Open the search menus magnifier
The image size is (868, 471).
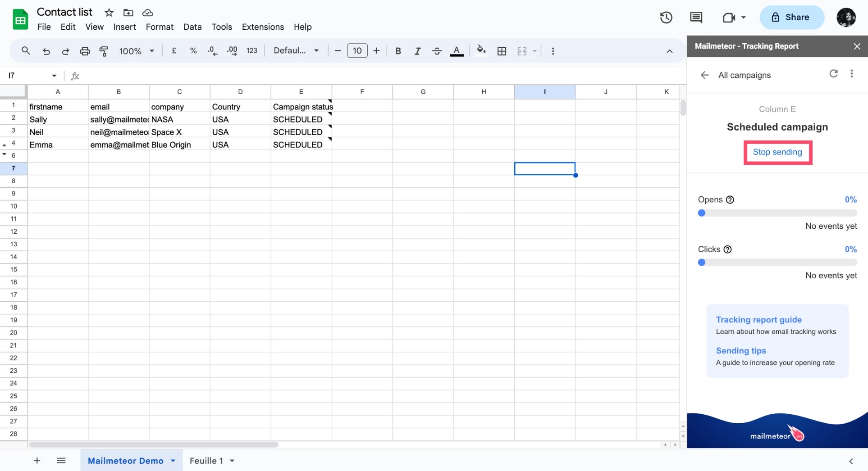tap(26, 51)
